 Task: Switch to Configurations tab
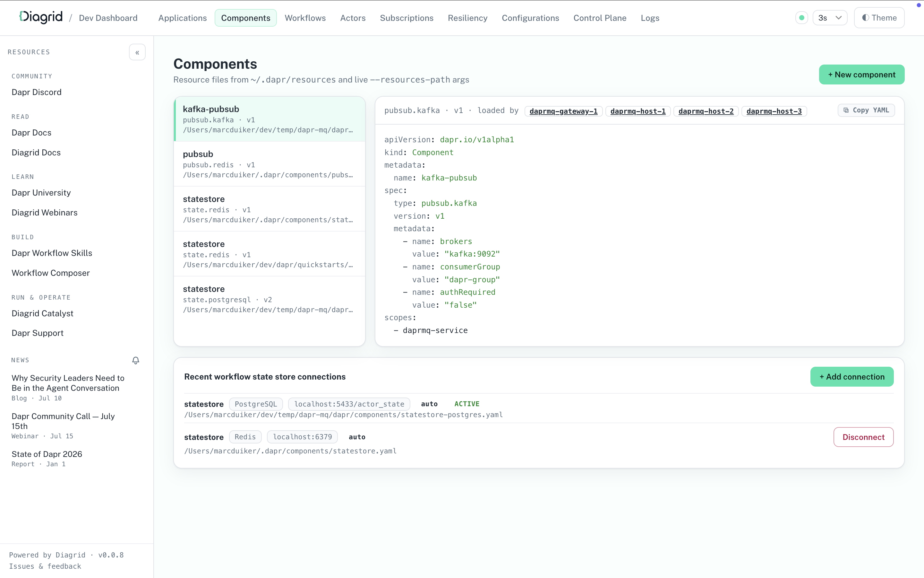coord(530,18)
